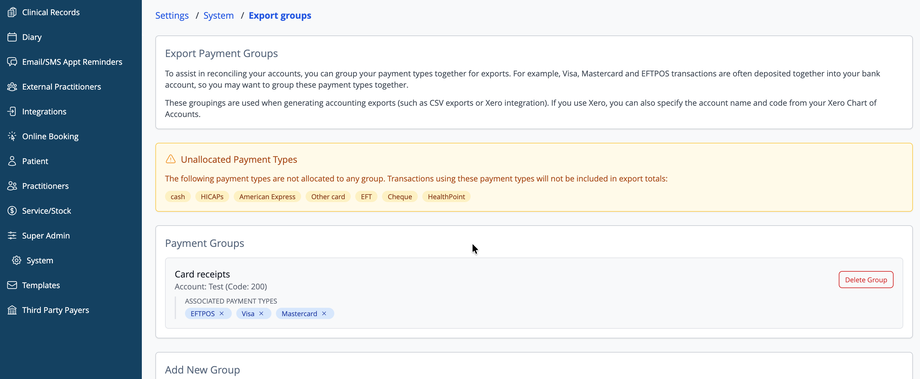Click the Unallocated Payment Types heading
This screenshot has width=920, height=379.
pyautogui.click(x=239, y=159)
